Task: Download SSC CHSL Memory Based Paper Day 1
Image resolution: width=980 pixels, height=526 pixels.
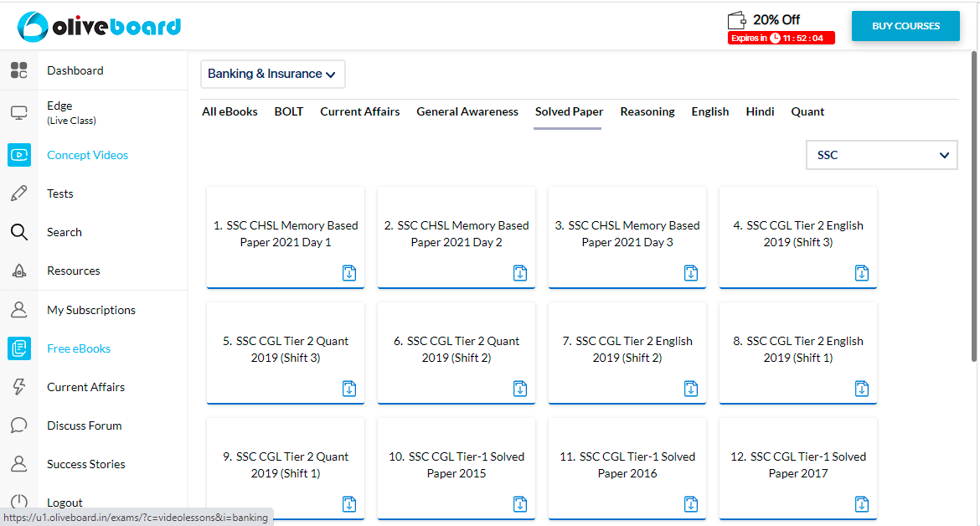Action: pyautogui.click(x=349, y=273)
